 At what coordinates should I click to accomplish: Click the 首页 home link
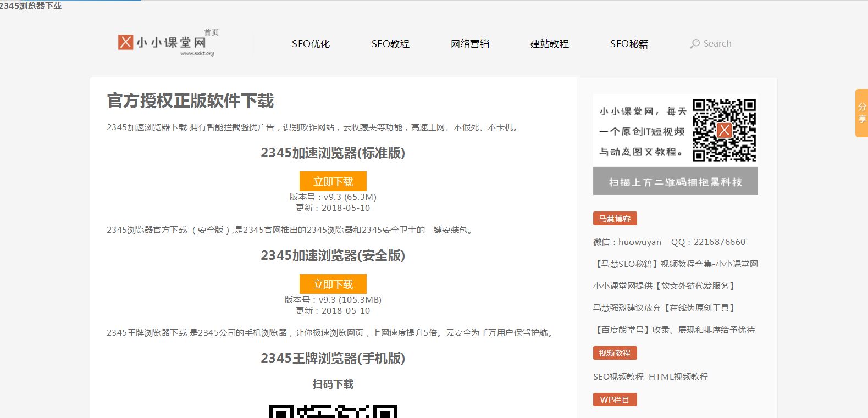coord(212,32)
